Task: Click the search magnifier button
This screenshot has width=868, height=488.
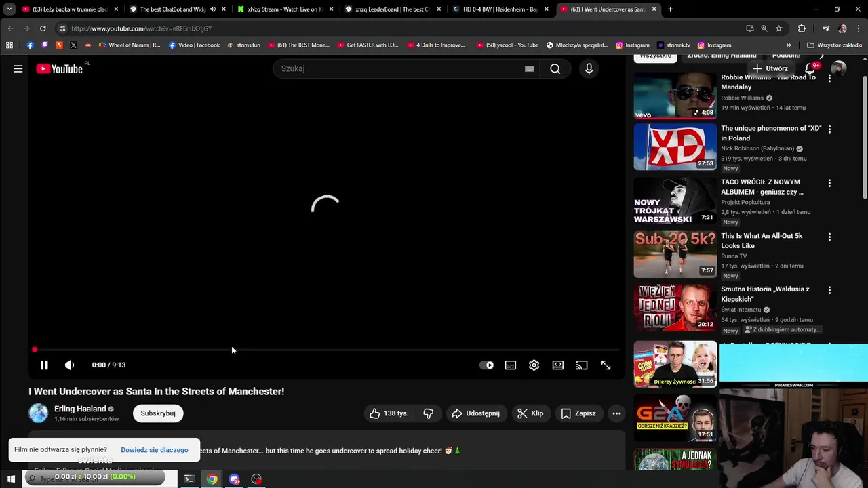Action: click(555, 68)
